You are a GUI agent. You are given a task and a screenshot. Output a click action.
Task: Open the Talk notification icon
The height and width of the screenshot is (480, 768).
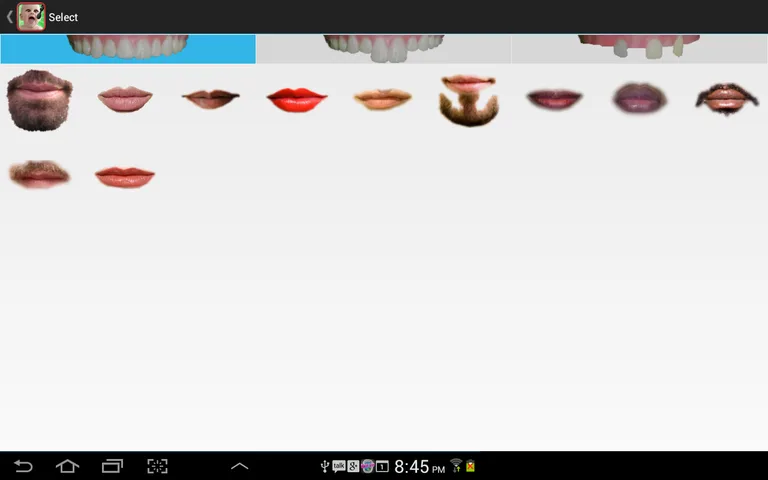point(338,466)
